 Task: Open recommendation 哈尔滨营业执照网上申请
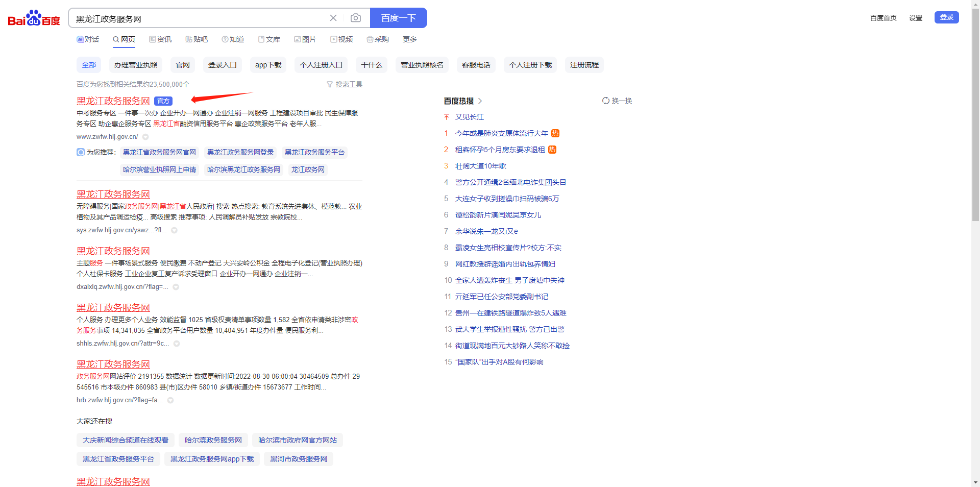(159, 169)
